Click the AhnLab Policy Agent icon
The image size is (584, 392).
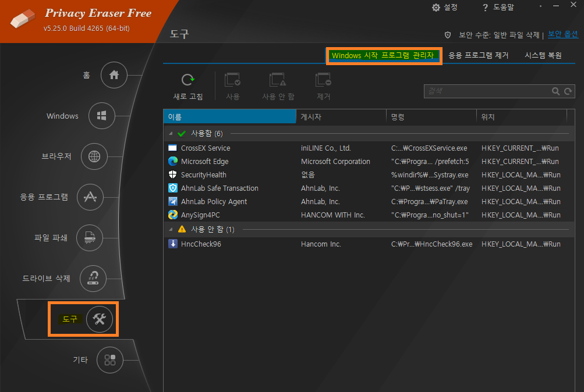(x=173, y=201)
